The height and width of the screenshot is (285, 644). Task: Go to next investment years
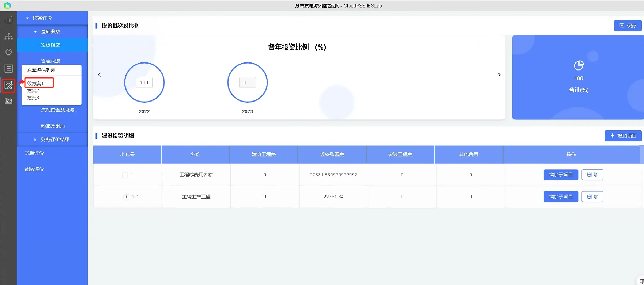[499, 75]
